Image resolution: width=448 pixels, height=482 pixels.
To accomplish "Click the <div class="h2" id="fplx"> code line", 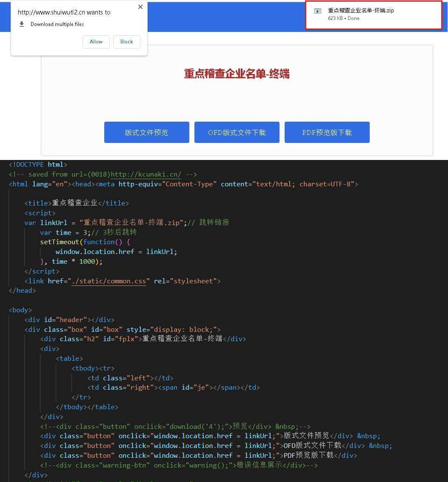I will [x=143, y=339].
